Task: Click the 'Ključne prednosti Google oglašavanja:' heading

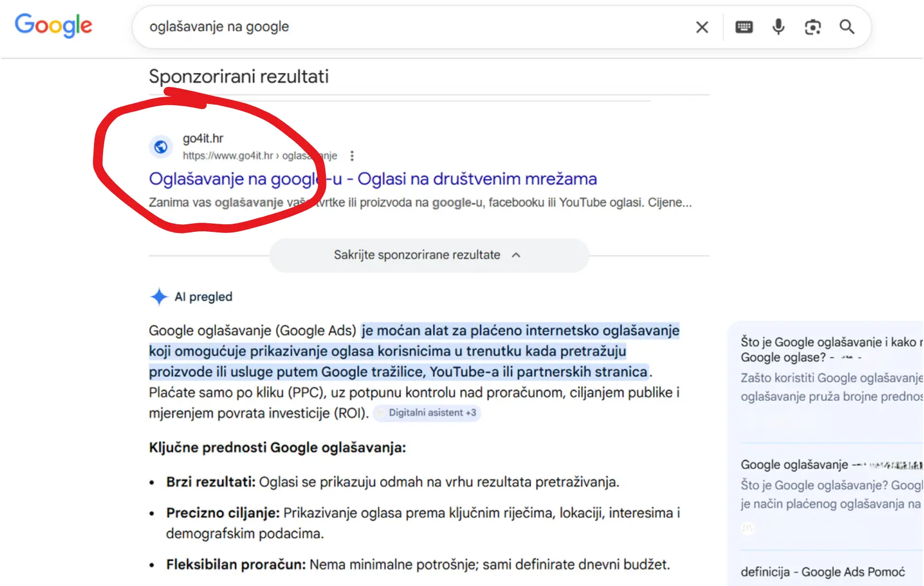Action: point(278,448)
